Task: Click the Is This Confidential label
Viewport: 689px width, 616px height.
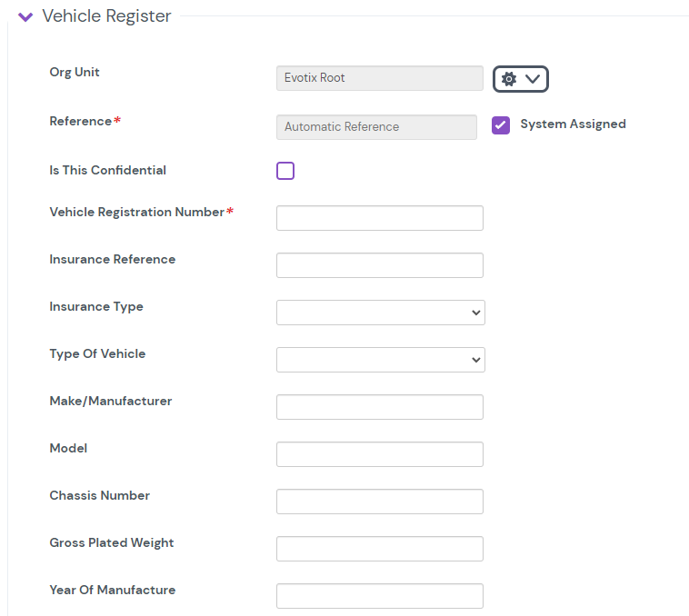Action: click(x=107, y=171)
